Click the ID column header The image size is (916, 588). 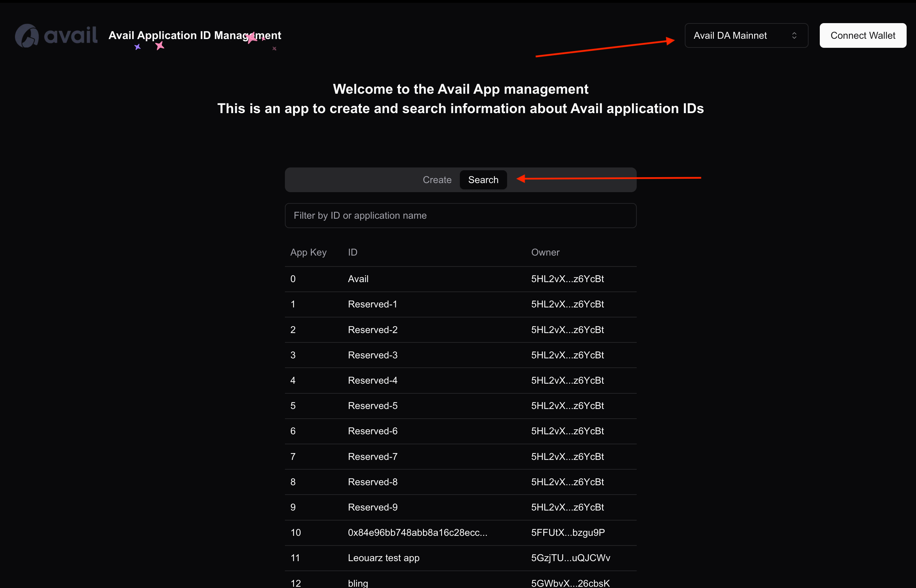point(352,252)
